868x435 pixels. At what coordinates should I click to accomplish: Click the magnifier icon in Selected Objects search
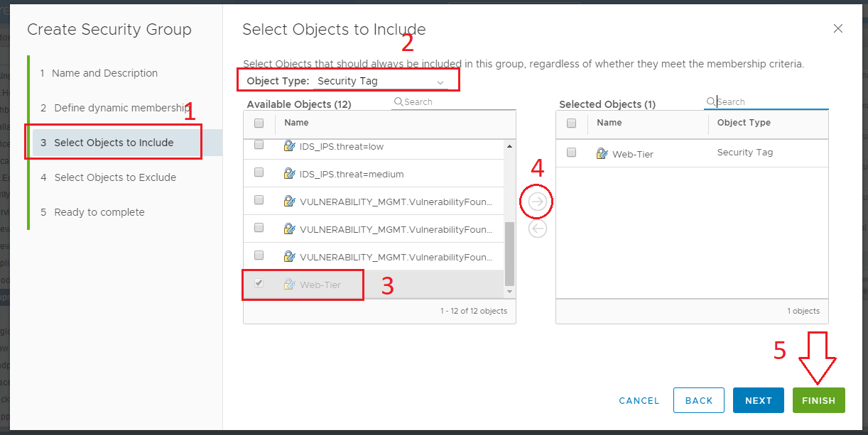710,102
